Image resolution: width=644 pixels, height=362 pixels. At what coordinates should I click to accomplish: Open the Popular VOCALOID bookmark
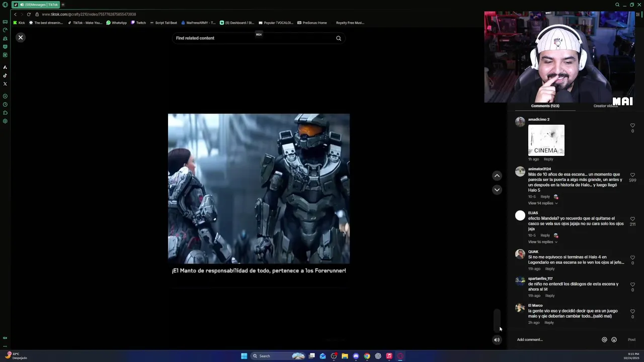276,23
